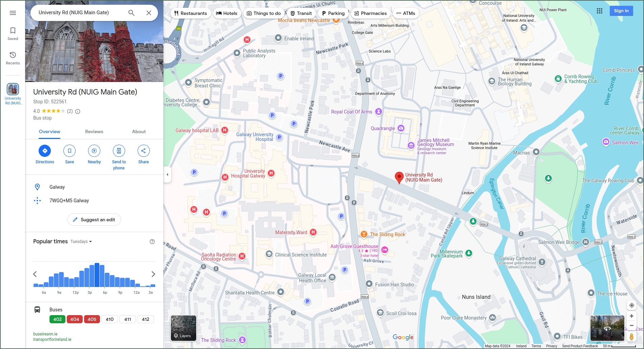The width and height of the screenshot is (644, 349).
Task: Filter map by Parking
Action: 333,13
